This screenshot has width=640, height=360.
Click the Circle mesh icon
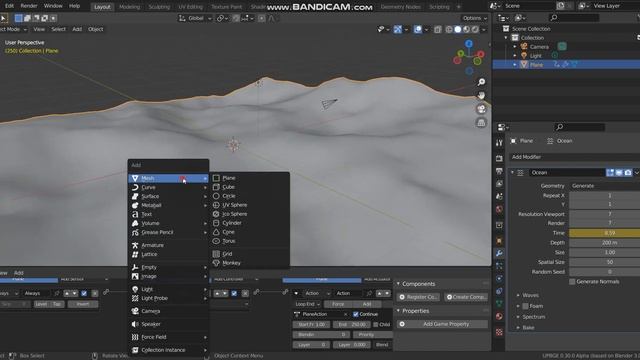tap(216, 196)
